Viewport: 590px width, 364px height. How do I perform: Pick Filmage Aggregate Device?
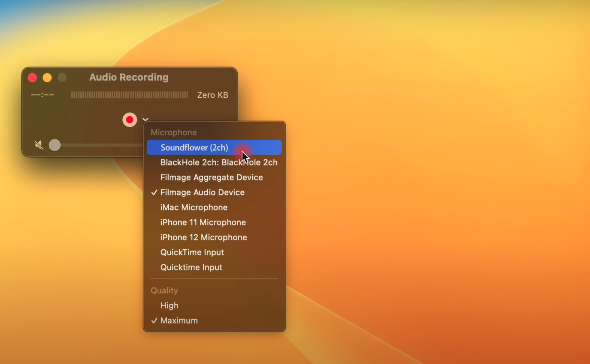214,178
